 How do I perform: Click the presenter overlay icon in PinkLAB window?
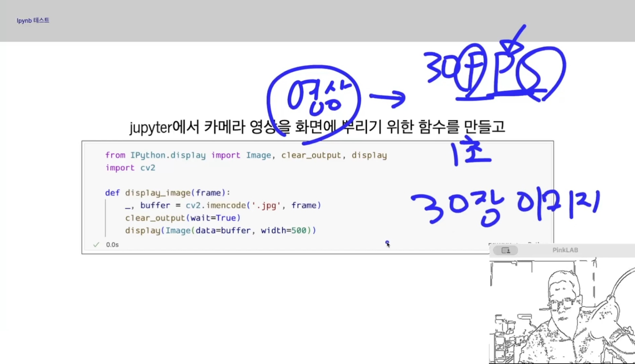pyautogui.click(x=506, y=250)
